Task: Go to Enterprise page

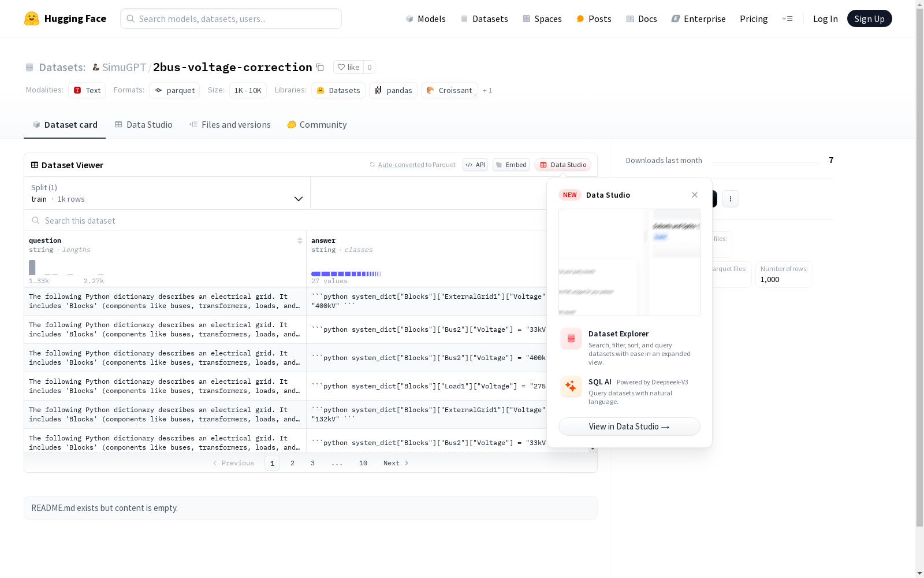Action: point(698,18)
